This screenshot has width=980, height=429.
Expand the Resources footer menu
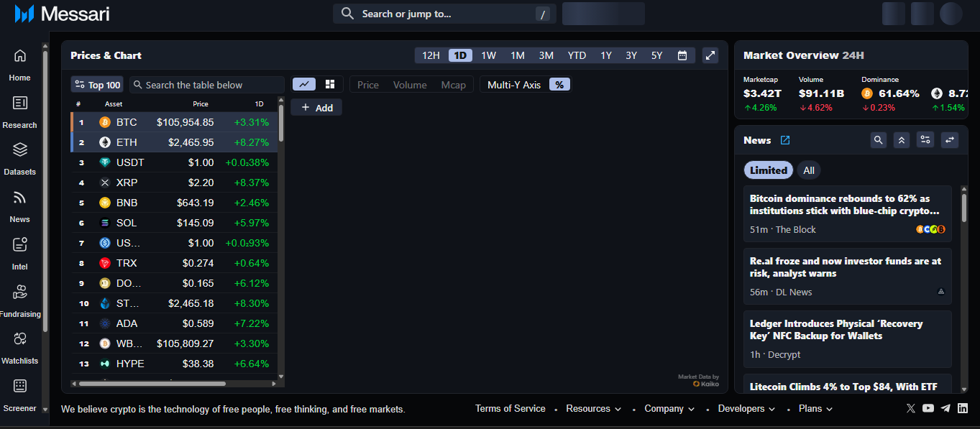click(593, 408)
